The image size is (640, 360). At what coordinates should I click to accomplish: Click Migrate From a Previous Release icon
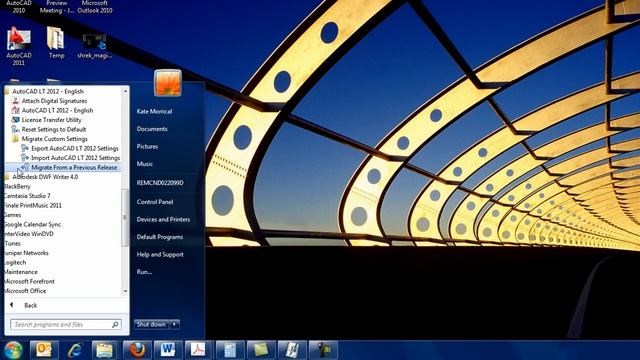pyautogui.click(x=25, y=167)
